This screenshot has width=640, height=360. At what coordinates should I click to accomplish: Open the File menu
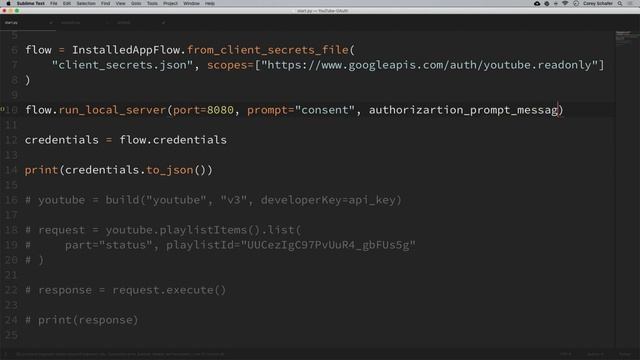(x=53, y=3)
